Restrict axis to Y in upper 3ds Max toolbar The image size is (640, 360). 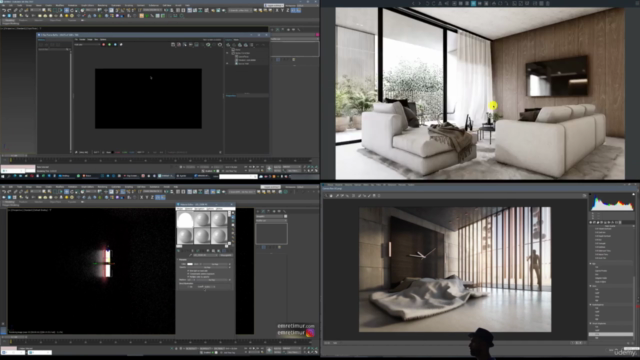pyautogui.click(x=282, y=10)
